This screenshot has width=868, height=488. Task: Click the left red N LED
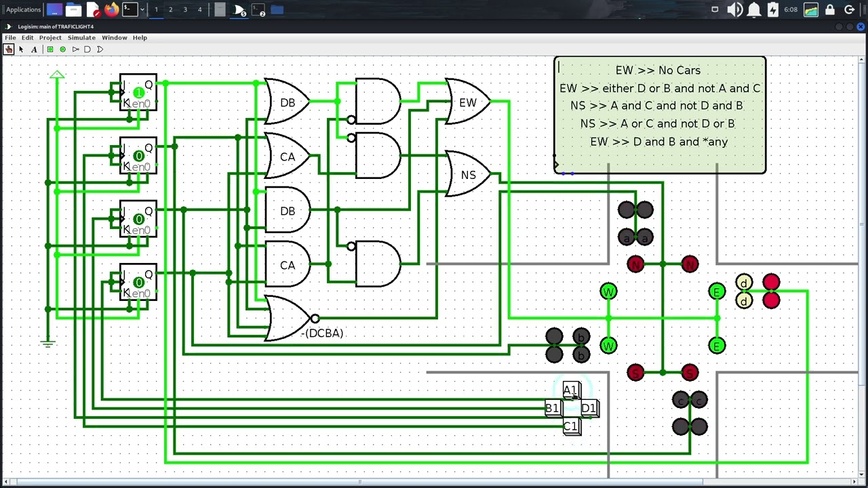[635, 264]
